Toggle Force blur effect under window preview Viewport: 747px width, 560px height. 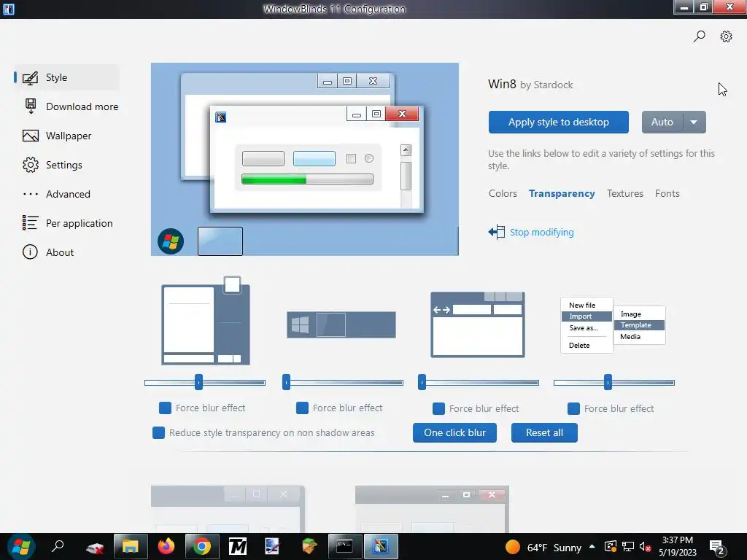click(x=165, y=408)
